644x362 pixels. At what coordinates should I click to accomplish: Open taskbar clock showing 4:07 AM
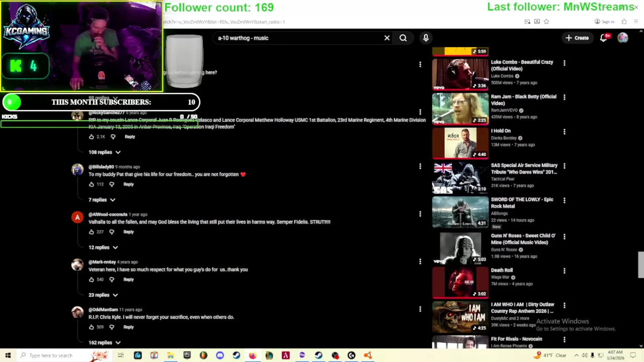[615, 355]
